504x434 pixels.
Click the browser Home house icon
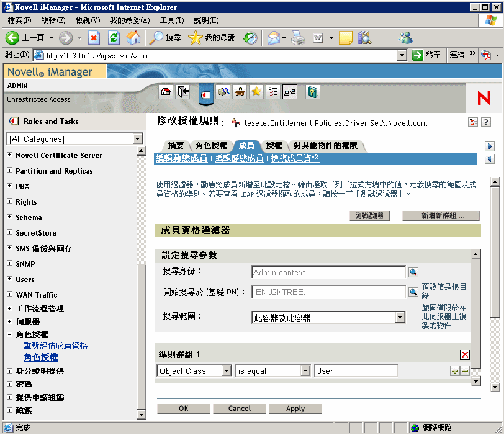point(133,38)
